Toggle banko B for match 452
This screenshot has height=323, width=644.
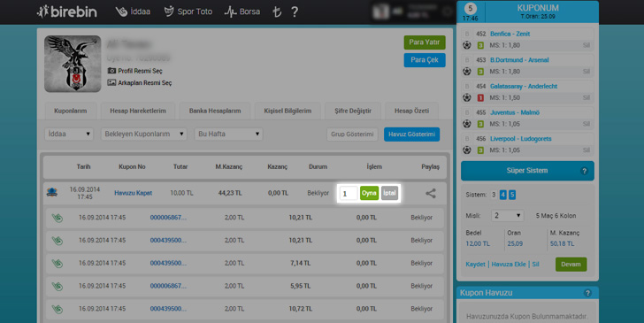point(466,34)
